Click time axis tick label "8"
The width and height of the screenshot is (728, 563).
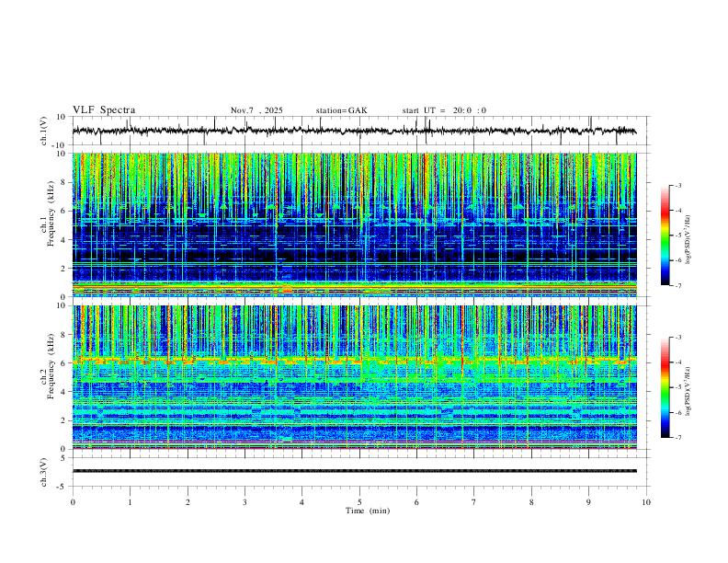point(531,502)
